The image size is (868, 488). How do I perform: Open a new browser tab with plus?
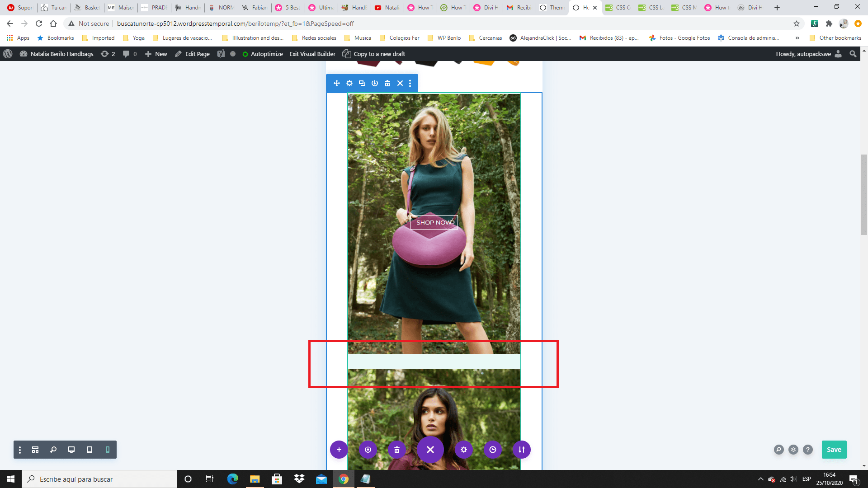tap(777, 8)
